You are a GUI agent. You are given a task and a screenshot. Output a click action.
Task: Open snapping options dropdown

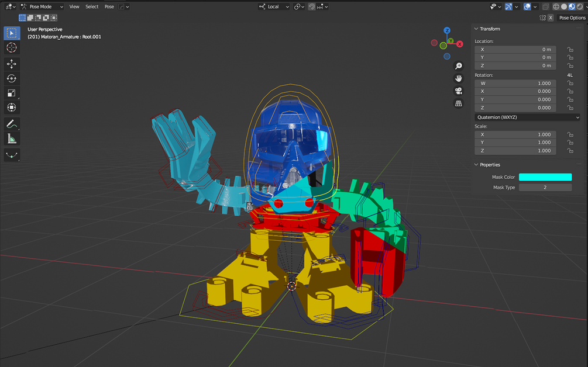[322, 6]
